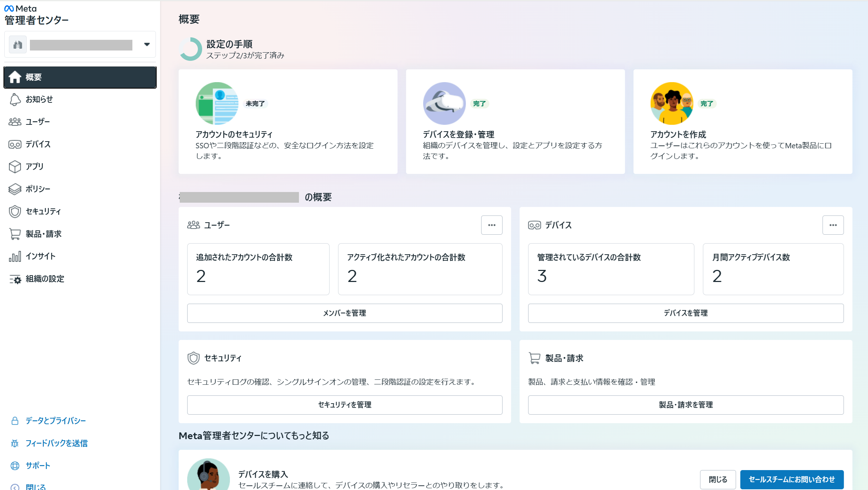Click the bell icon for お知らせ

pyautogui.click(x=15, y=100)
